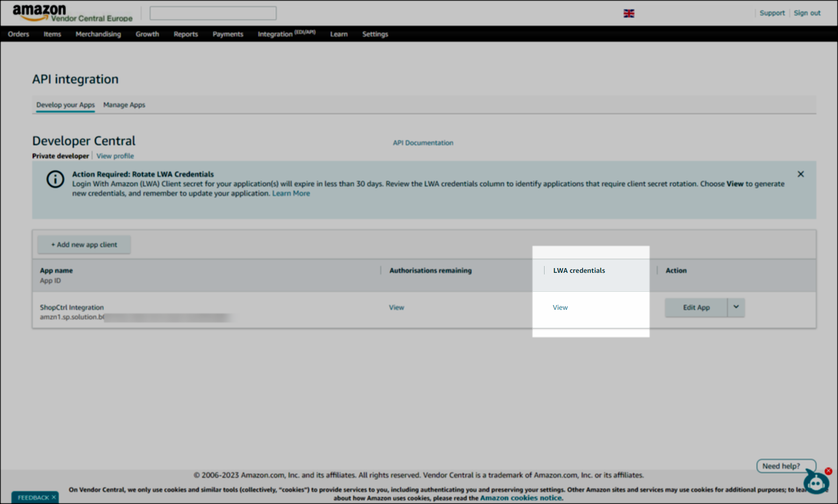This screenshot has width=838, height=504.
Task: Click the info icon in alert banner
Action: tap(55, 179)
